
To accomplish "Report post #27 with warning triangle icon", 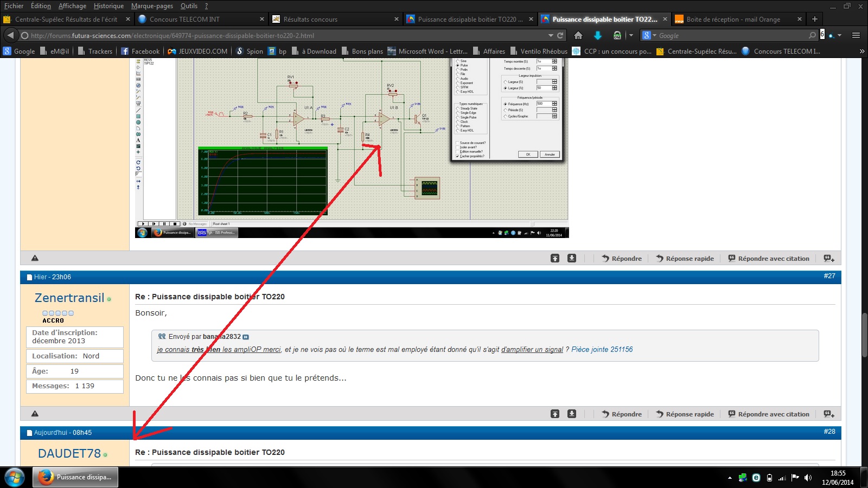I will pos(35,414).
